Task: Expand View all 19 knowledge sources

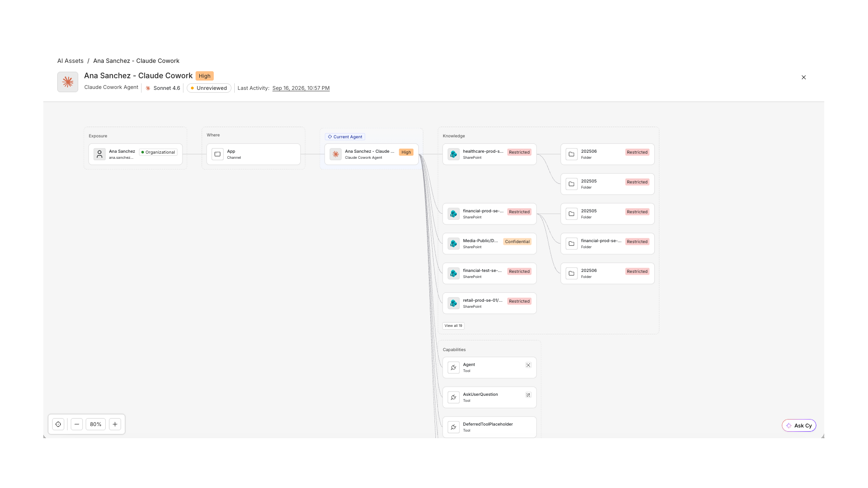Action: tap(453, 326)
